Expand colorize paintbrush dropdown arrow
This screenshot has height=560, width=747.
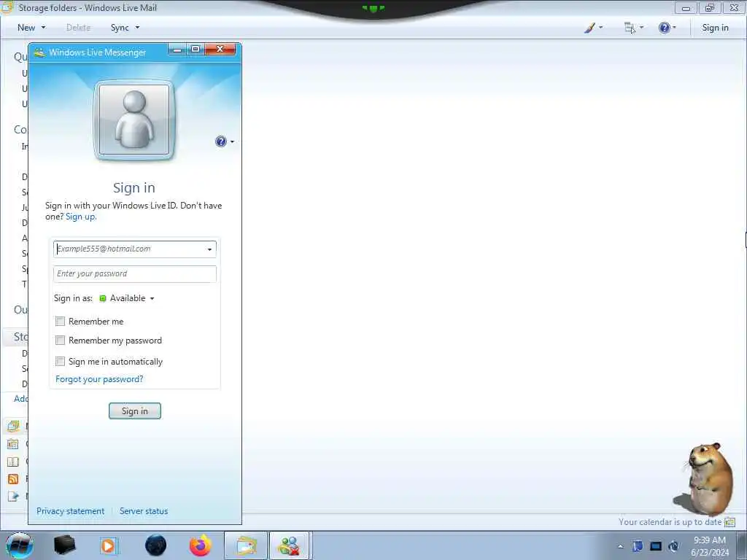click(x=601, y=28)
